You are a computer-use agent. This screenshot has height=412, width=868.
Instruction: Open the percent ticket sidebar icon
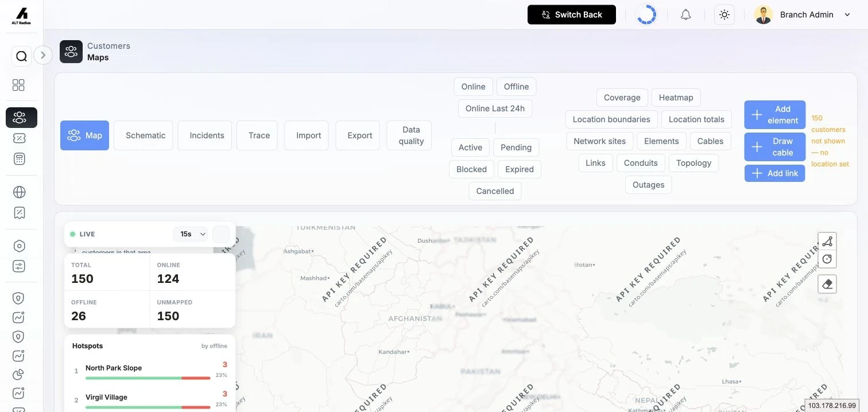[19, 138]
